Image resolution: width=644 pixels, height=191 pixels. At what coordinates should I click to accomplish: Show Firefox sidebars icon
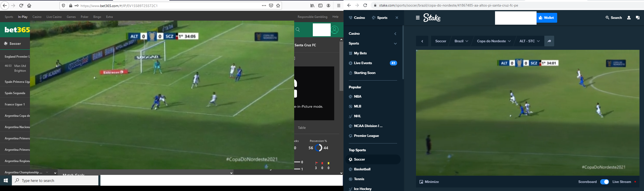320,6
